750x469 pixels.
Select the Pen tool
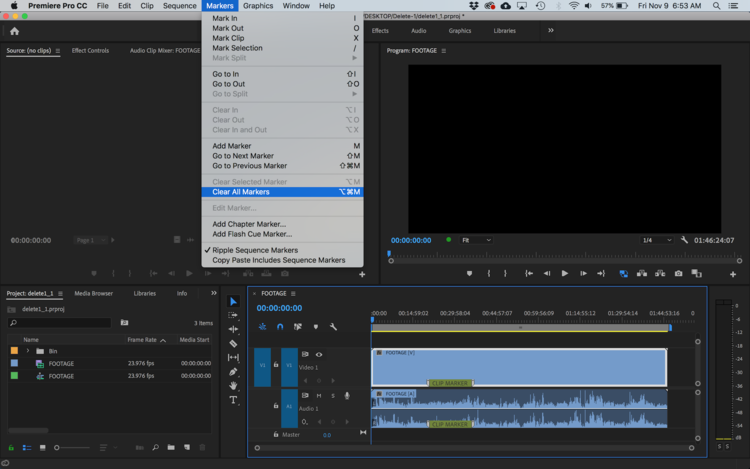point(233,371)
